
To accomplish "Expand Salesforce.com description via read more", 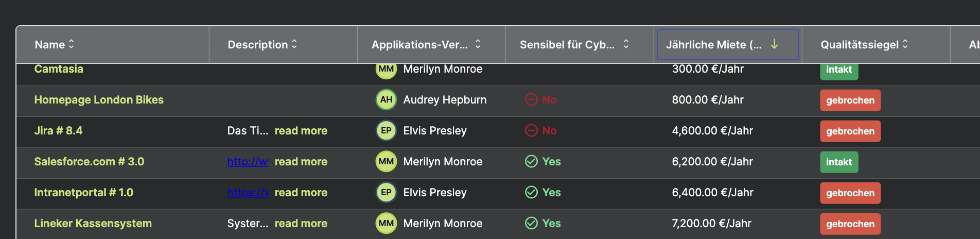I will pos(301,162).
